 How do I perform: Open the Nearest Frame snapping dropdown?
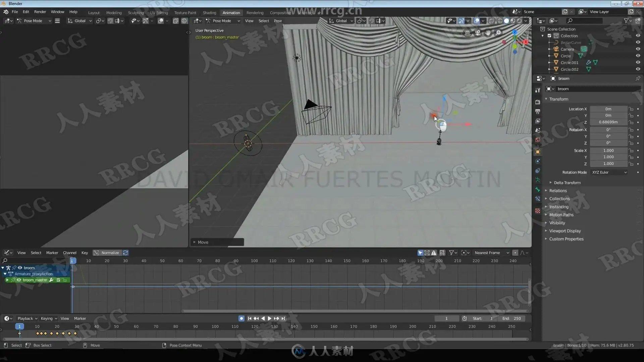491,253
